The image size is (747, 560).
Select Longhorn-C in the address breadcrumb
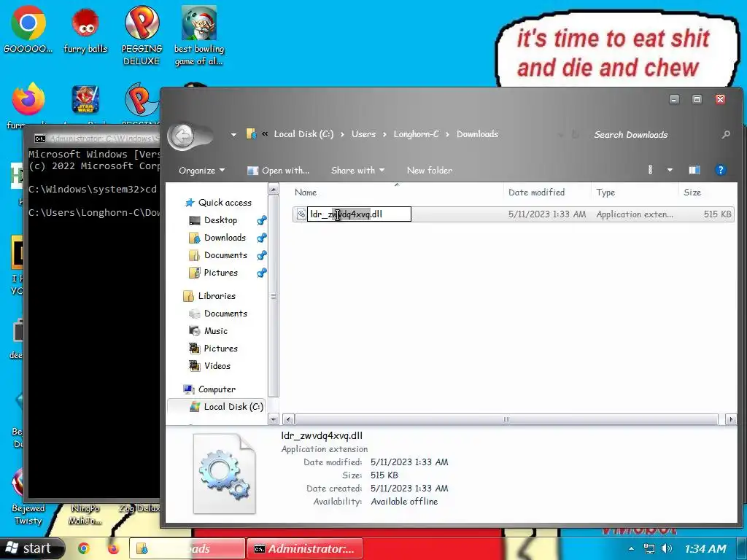click(x=416, y=134)
